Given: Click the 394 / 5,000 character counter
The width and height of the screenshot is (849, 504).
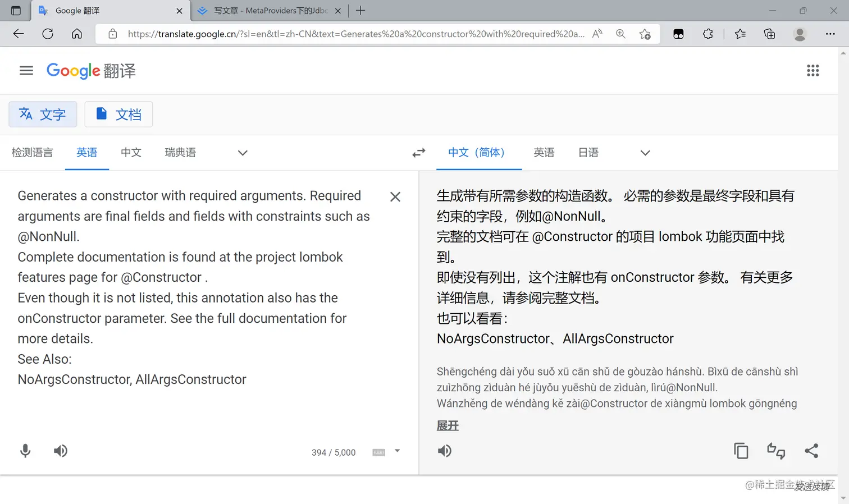Looking at the screenshot, I should 334,452.
